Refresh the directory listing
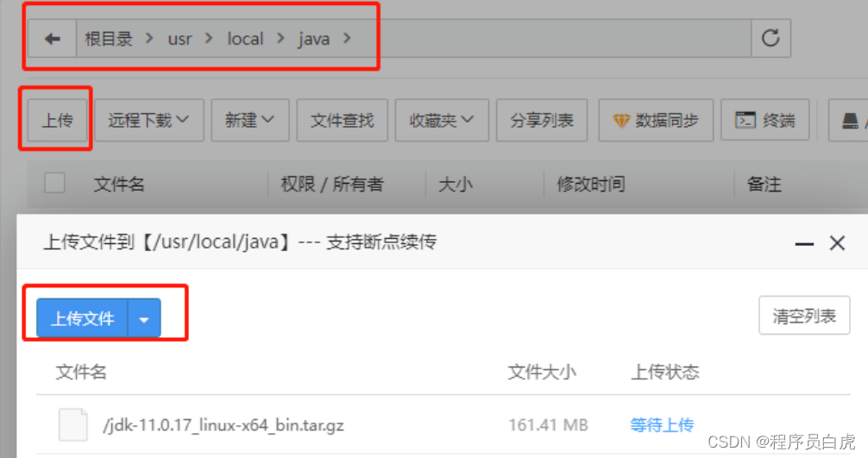The height and width of the screenshot is (458, 868). tap(771, 38)
